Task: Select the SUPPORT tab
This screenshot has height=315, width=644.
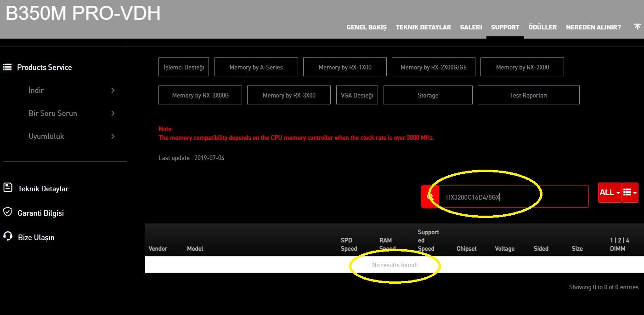Action: [x=505, y=27]
